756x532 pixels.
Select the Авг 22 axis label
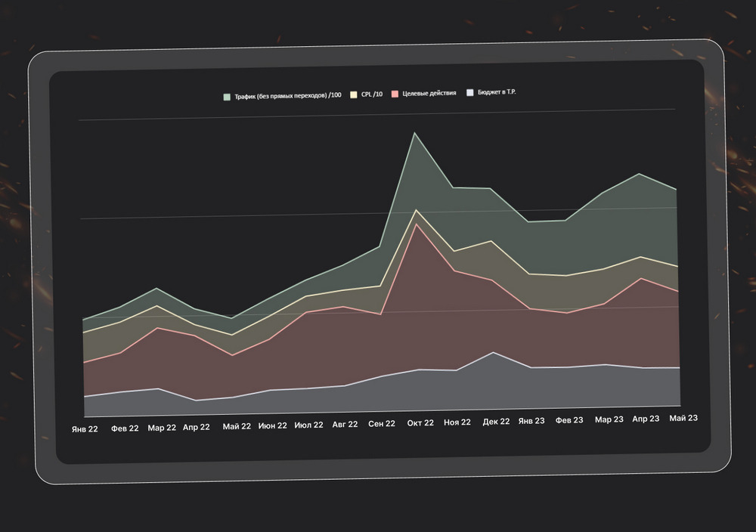(x=345, y=425)
